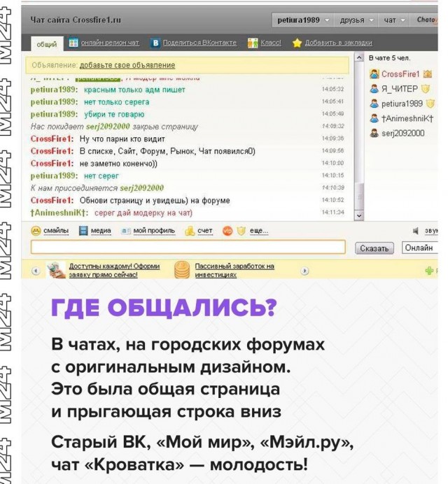
Task: Click serj2092000 in Нас покидает line
Action: 108,127
